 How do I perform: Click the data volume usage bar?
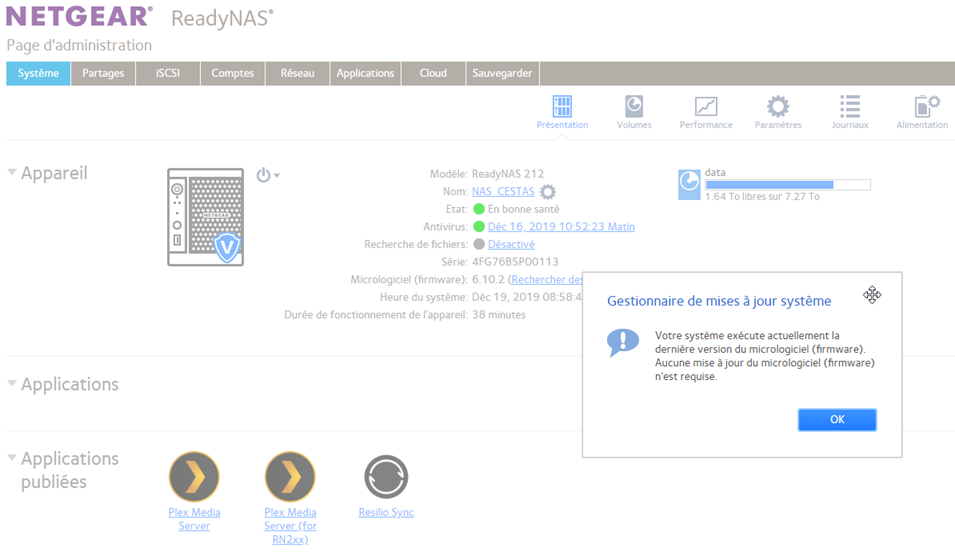787,185
